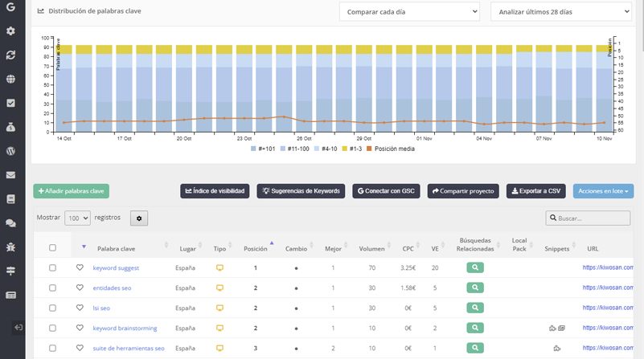Screen dimensions: 644x359
Task: Select the 'entidades seo' row checkbox
Action: (52, 288)
